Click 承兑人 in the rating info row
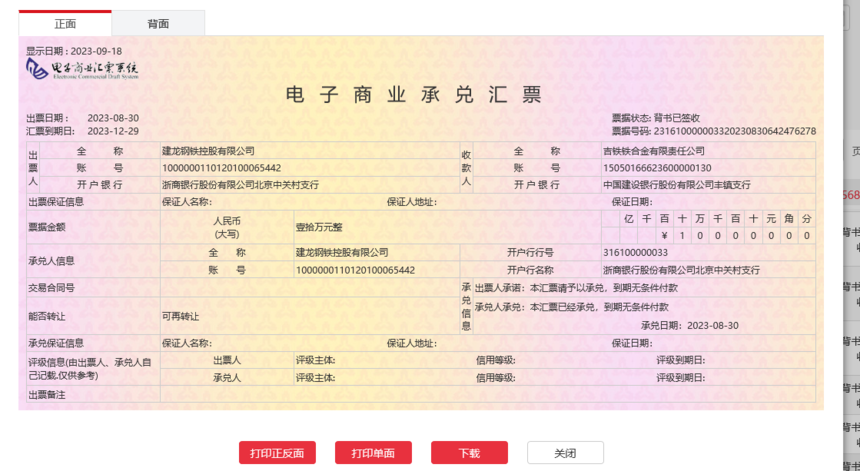 click(227, 378)
